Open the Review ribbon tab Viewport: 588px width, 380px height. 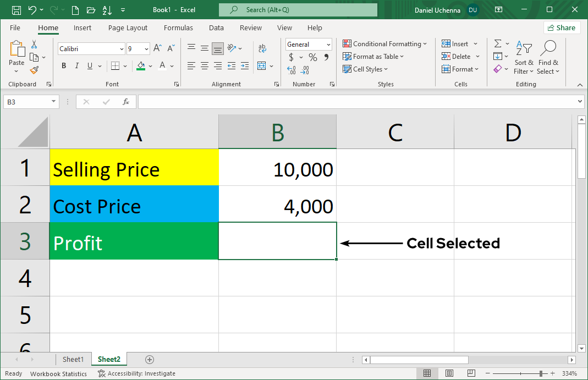(250, 27)
